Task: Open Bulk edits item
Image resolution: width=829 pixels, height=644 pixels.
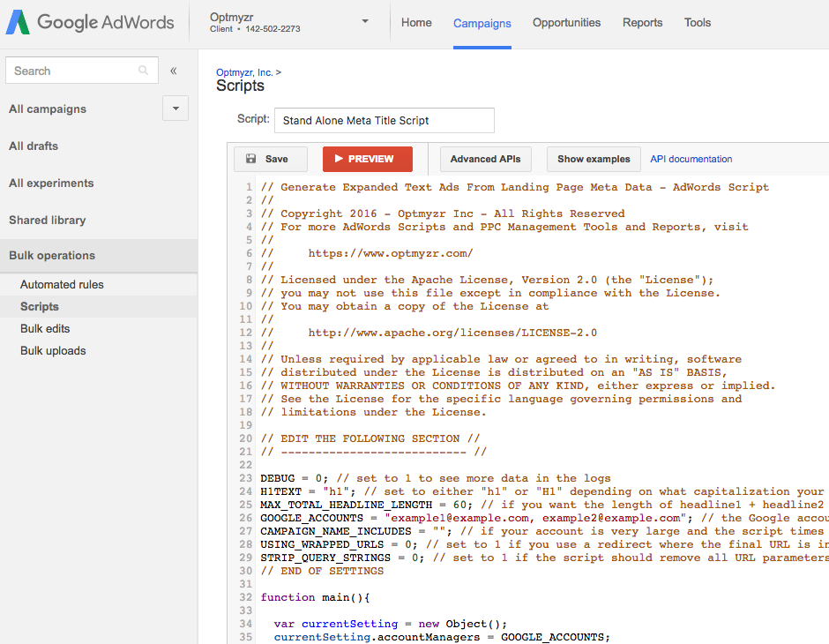Action: [x=45, y=329]
